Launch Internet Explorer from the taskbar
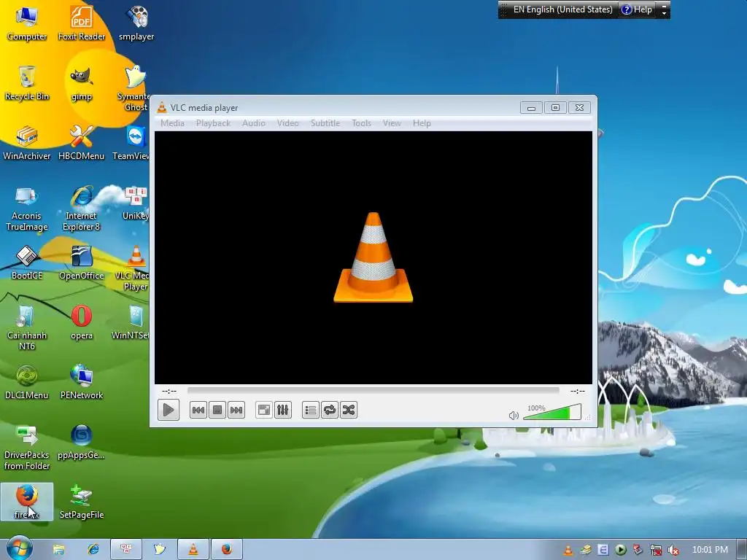The width and height of the screenshot is (747, 560). [x=93, y=550]
